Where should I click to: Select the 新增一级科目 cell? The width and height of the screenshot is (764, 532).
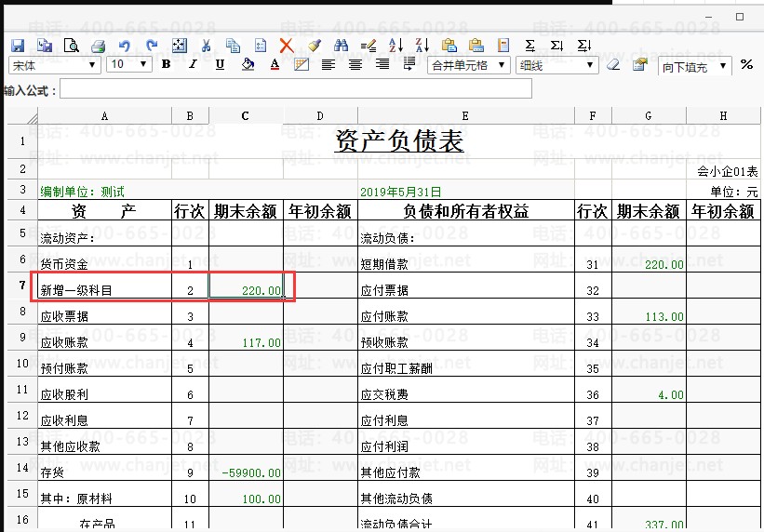(x=105, y=286)
